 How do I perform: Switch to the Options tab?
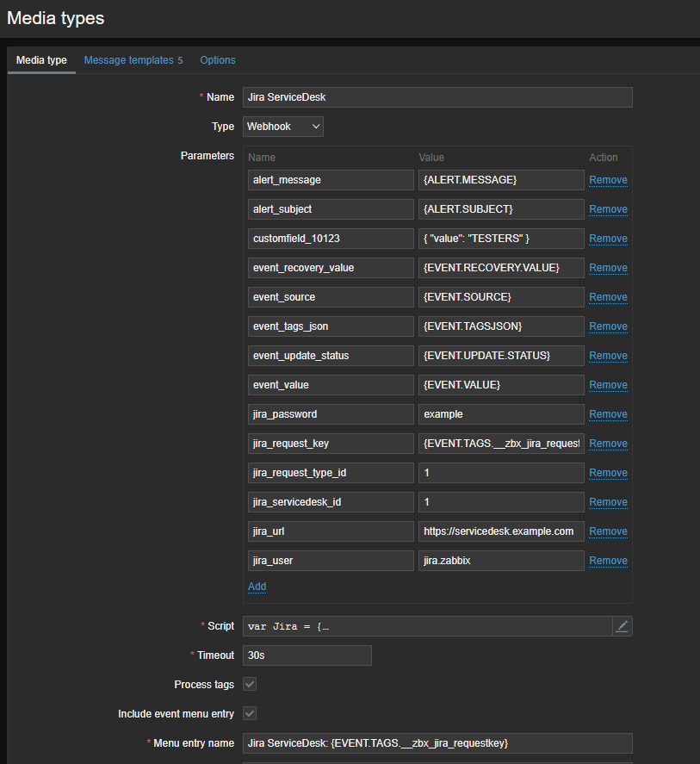pos(218,60)
